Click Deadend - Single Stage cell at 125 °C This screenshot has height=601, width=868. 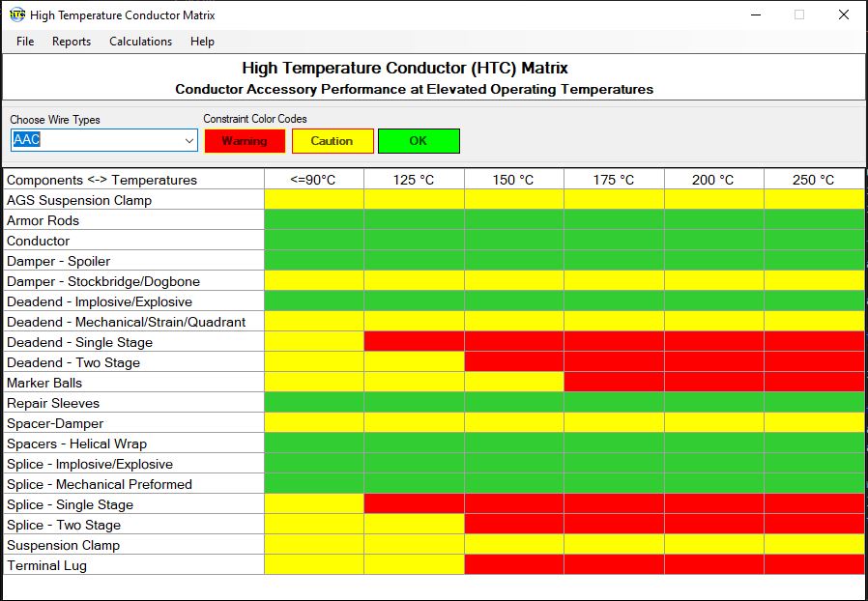coord(414,342)
